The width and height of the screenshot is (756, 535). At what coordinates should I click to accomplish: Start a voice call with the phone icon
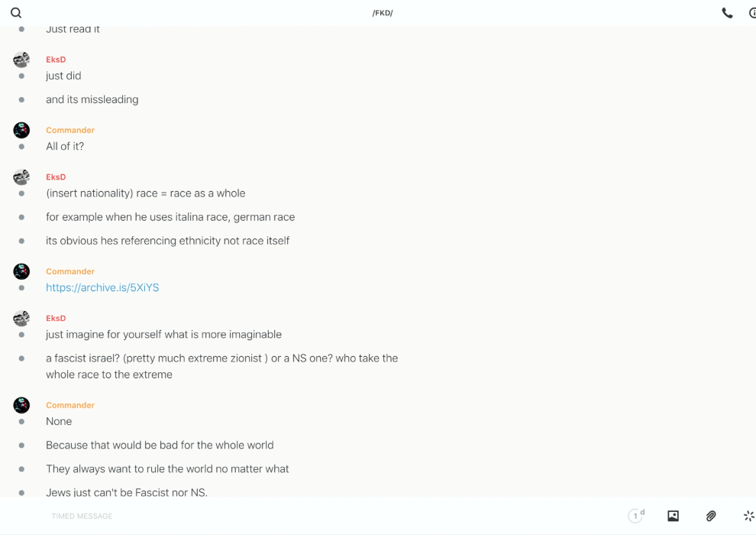tap(727, 13)
